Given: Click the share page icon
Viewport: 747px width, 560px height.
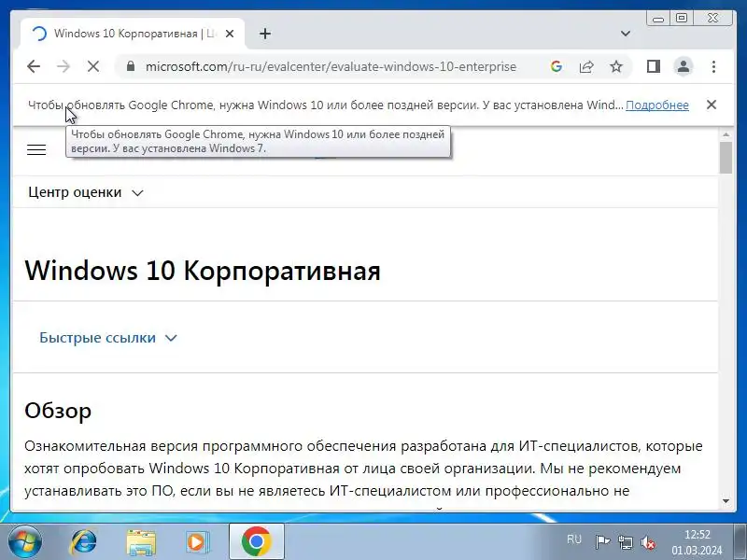Looking at the screenshot, I should click(586, 66).
